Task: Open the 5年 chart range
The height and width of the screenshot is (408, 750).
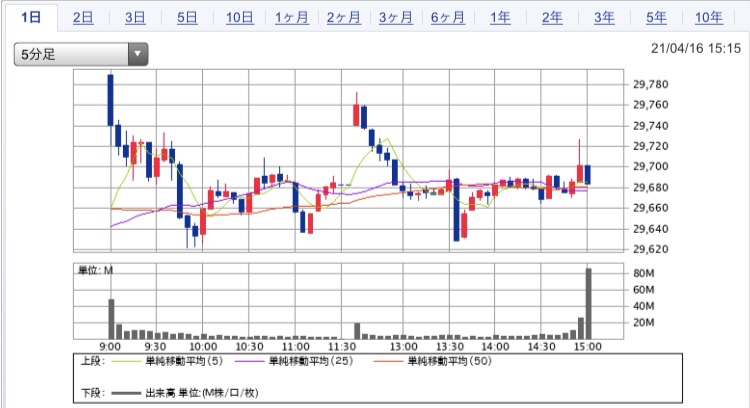Action: coord(657,18)
